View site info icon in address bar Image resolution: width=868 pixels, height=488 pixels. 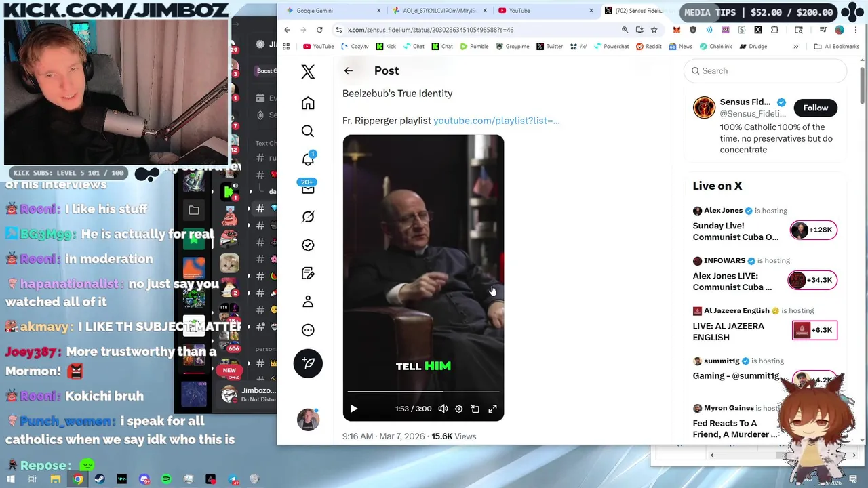[x=338, y=30]
